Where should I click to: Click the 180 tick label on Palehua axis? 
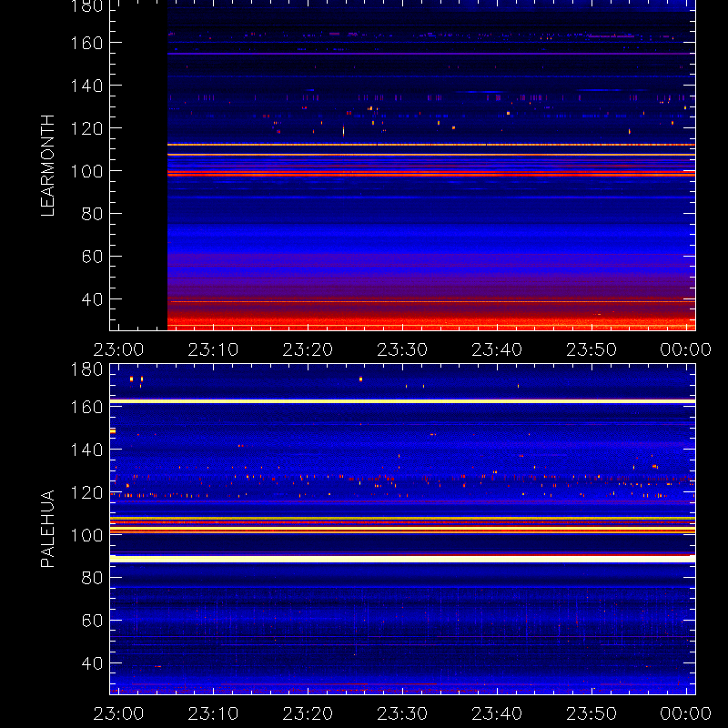[86, 370]
